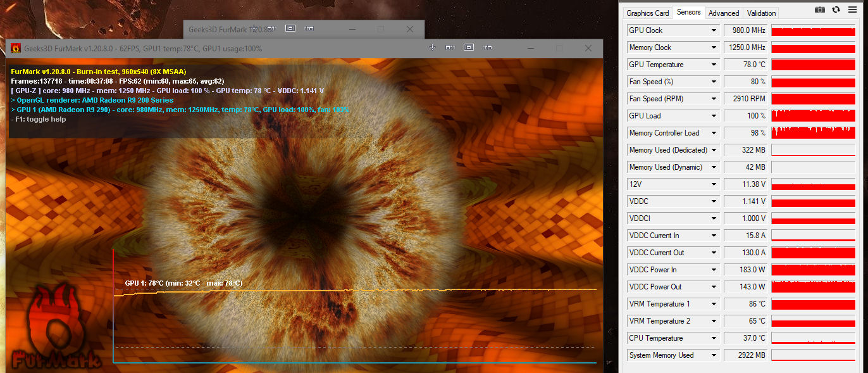Click the 2922 MB system memory value
868x373 pixels.
(746, 355)
